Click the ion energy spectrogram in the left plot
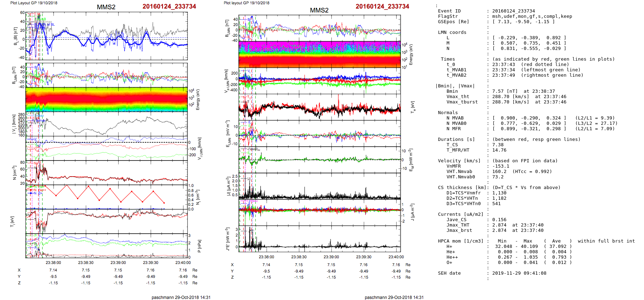644x300 pixels. click(106, 100)
